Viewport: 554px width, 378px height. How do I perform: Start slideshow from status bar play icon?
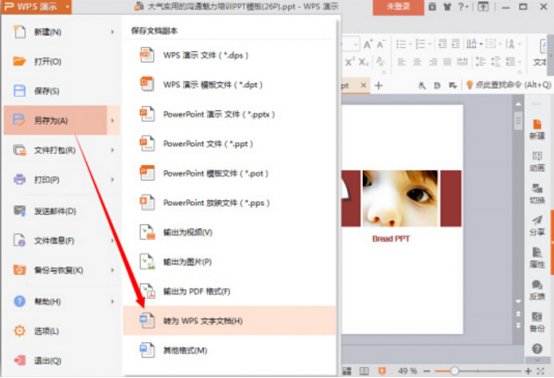click(382, 371)
